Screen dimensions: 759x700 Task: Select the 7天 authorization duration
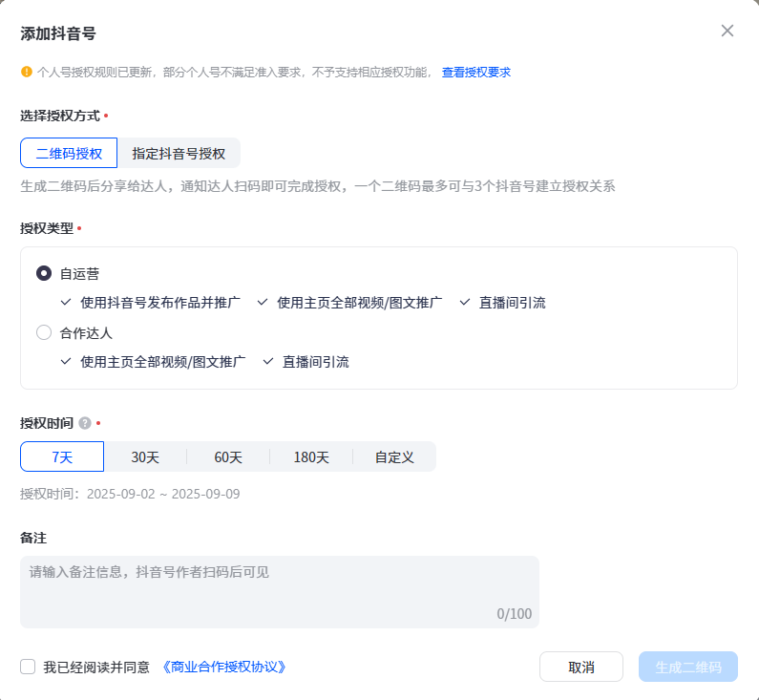[62, 456]
